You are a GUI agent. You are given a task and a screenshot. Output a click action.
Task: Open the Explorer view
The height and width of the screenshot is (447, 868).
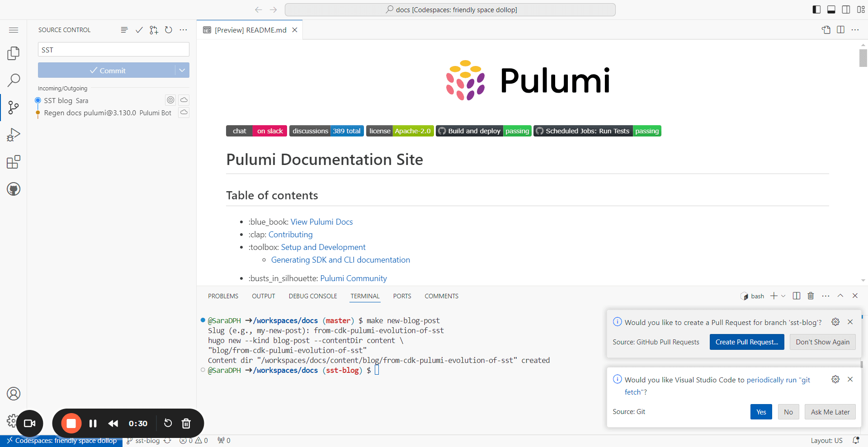pyautogui.click(x=14, y=53)
